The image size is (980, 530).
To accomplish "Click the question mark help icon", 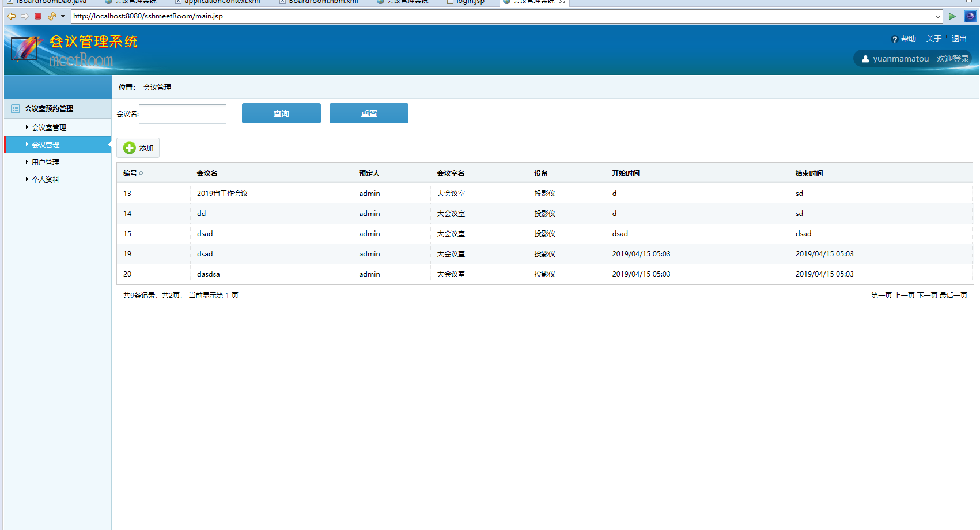I will (895, 39).
